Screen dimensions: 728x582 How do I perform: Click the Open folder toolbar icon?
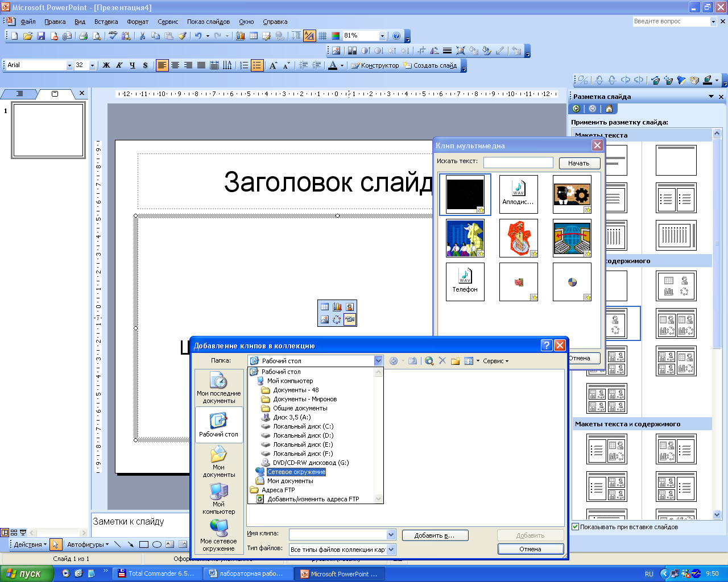coord(27,36)
